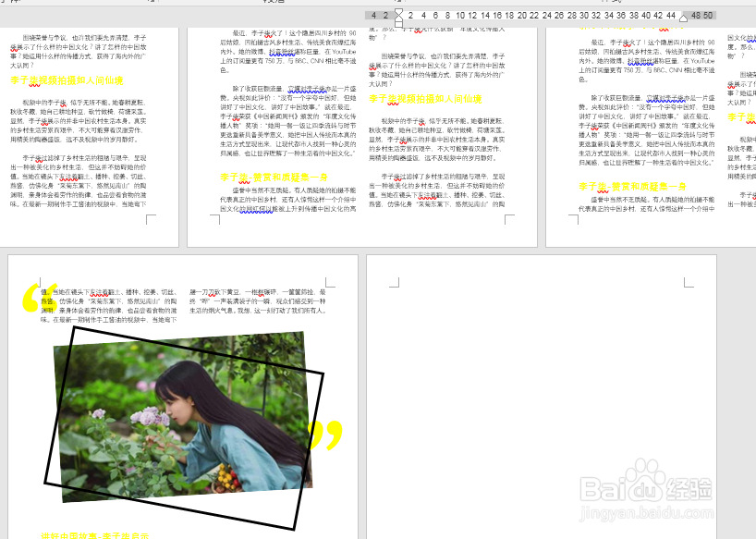Screen dimensions: 756x539
Task: Click the right indent marker on ruler
Action: (683, 18)
